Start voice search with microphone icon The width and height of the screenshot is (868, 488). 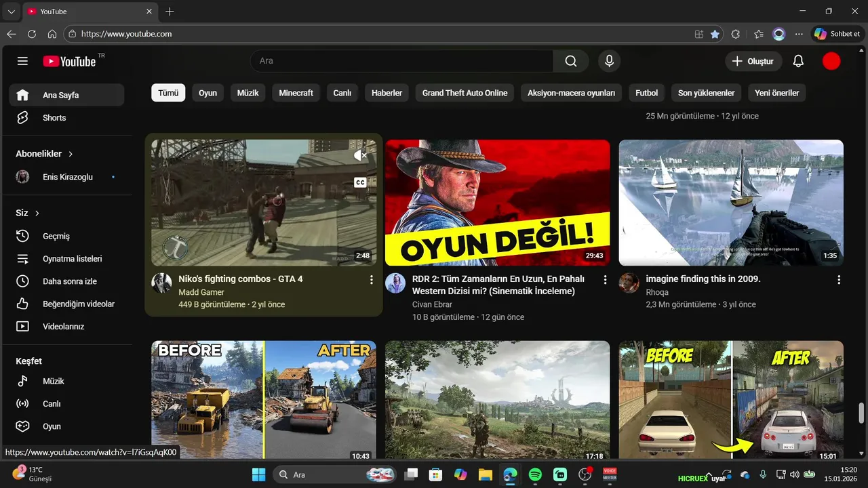[x=609, y=61]
